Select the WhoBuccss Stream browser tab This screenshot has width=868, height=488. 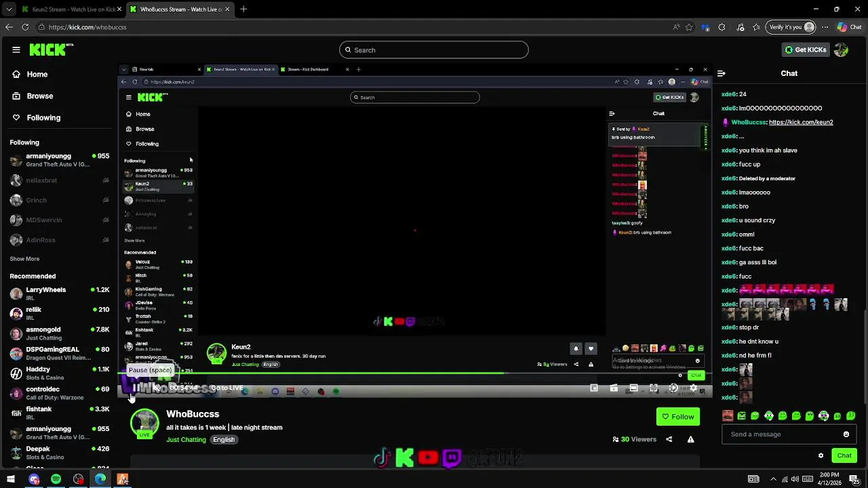180,9
